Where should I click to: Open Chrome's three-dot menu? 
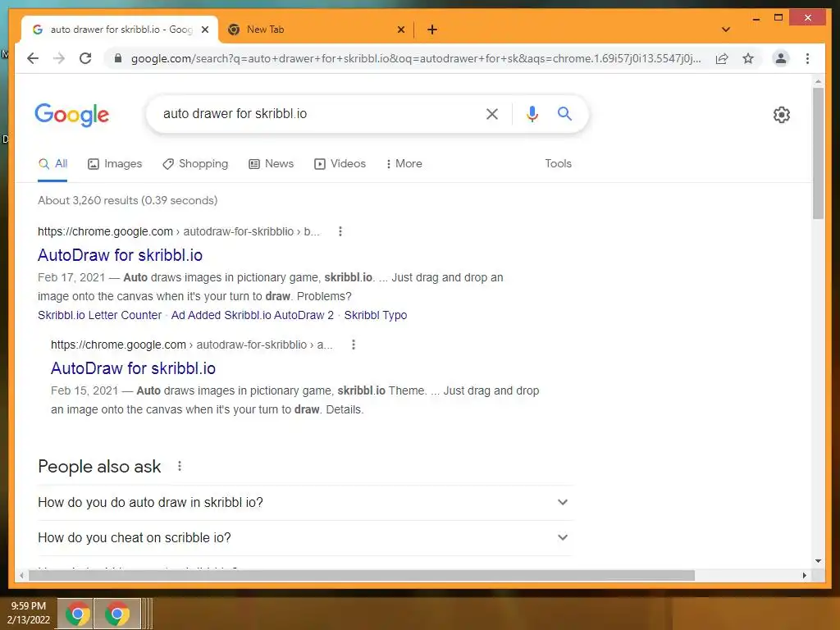click(807, 58)
